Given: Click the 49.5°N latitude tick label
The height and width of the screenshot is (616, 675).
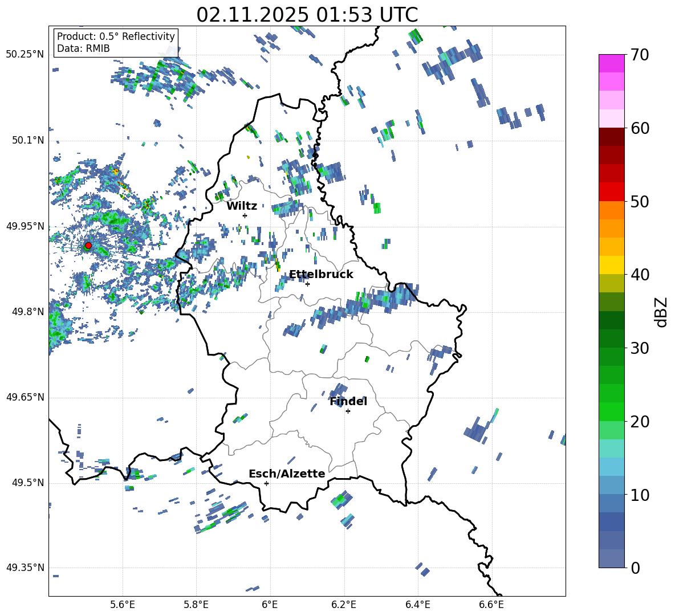Looking at the screenshot, I should (x=28, y=483).
